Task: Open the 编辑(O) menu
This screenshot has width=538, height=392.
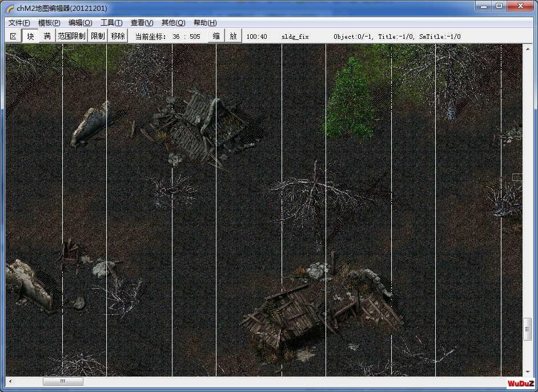Action: 81,23
